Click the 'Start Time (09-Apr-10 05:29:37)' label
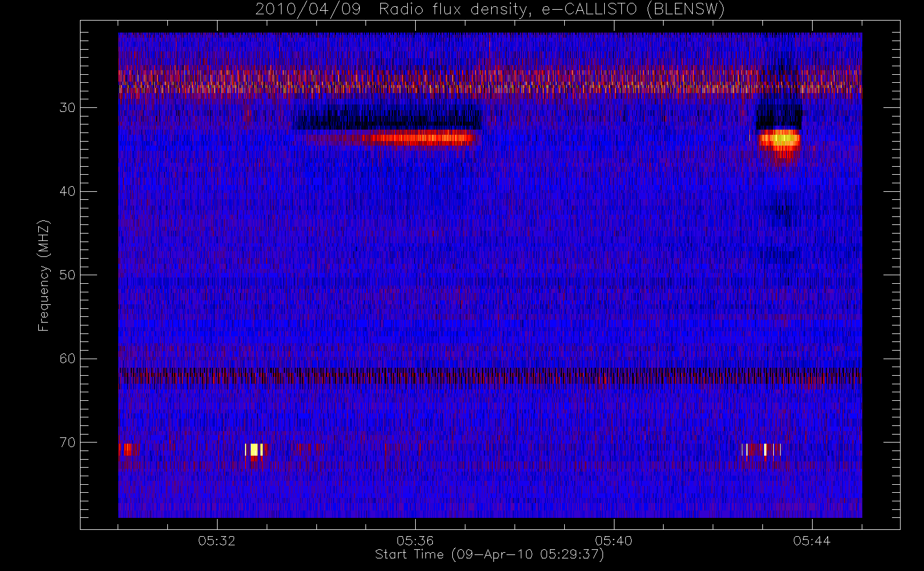 tap(489, 554)
